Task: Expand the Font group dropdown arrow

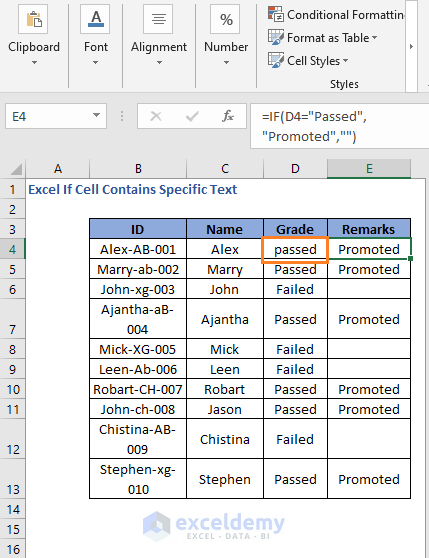Action: tap(95, 63)
